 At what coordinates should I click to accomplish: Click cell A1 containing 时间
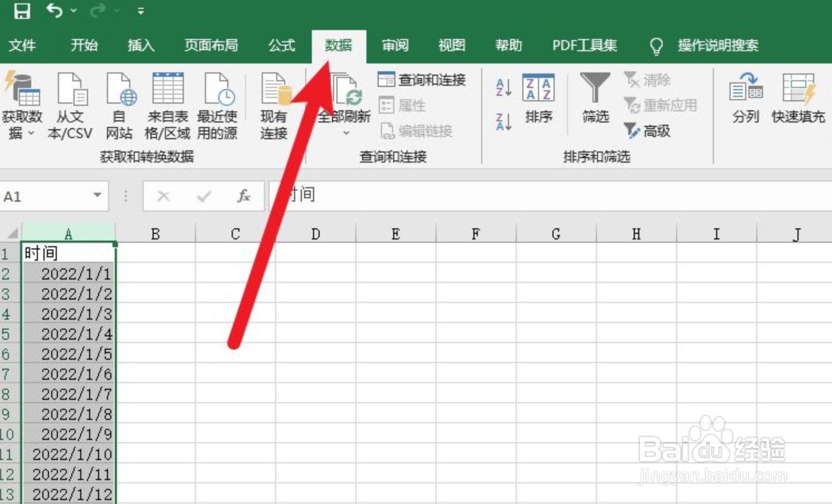pyautogui.click(x=68, y=253)
